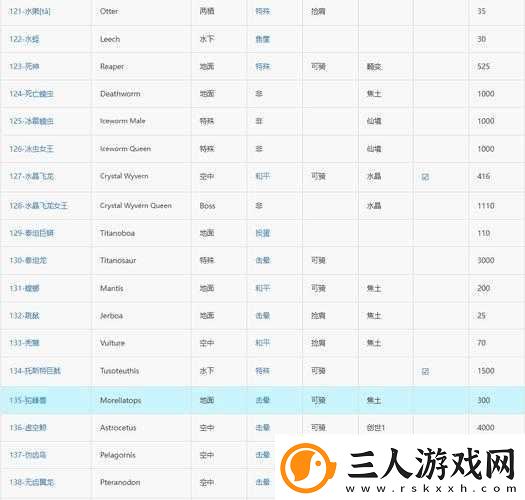
Task: Click the value 3000 in Titanosaur row
Action: tap(486, 260)
